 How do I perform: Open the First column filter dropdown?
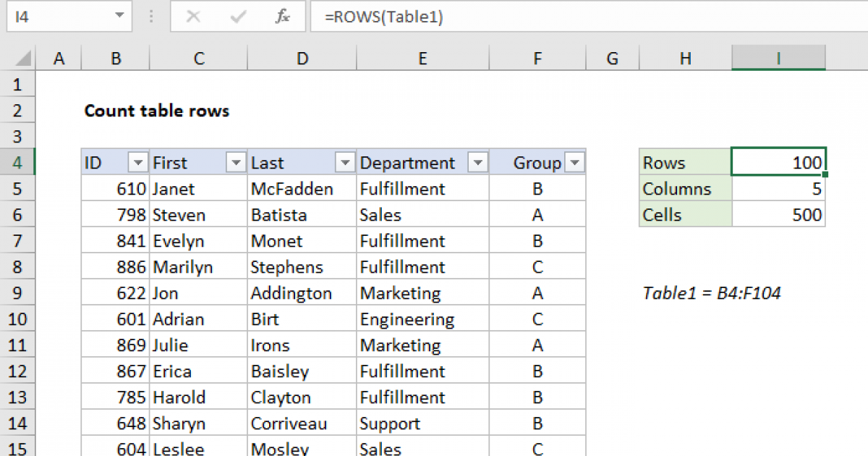pyautogui.click(x=236, y=163)
